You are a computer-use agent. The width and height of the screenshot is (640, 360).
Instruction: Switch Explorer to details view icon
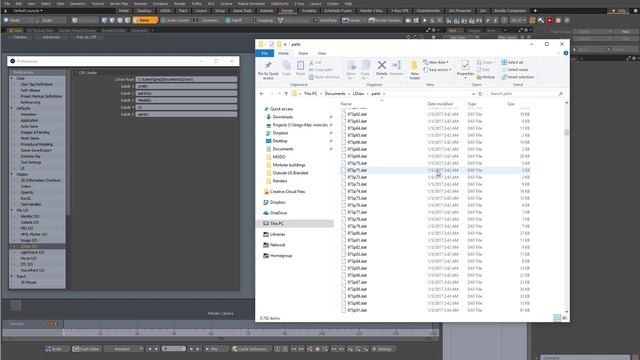[x=557, y=318]
